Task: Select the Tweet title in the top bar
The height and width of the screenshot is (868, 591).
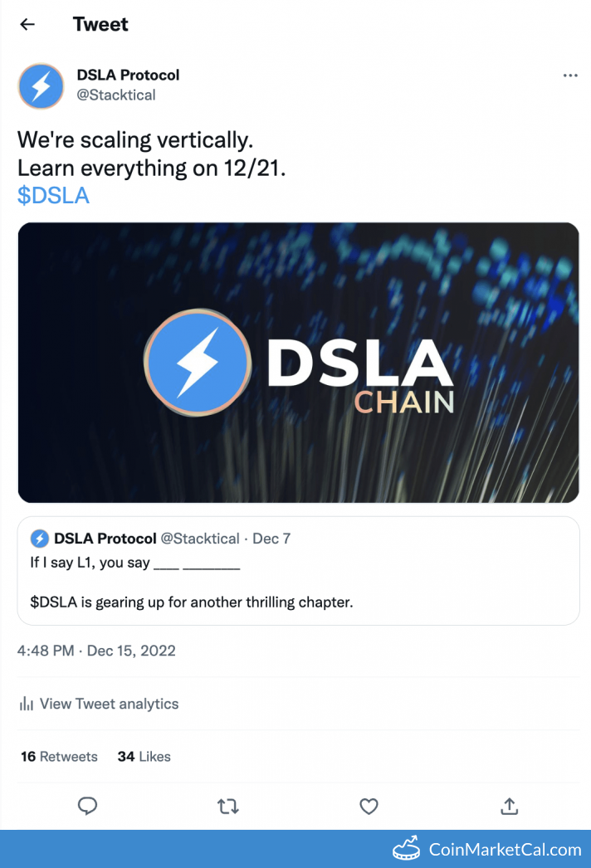Action: point(100,24)
